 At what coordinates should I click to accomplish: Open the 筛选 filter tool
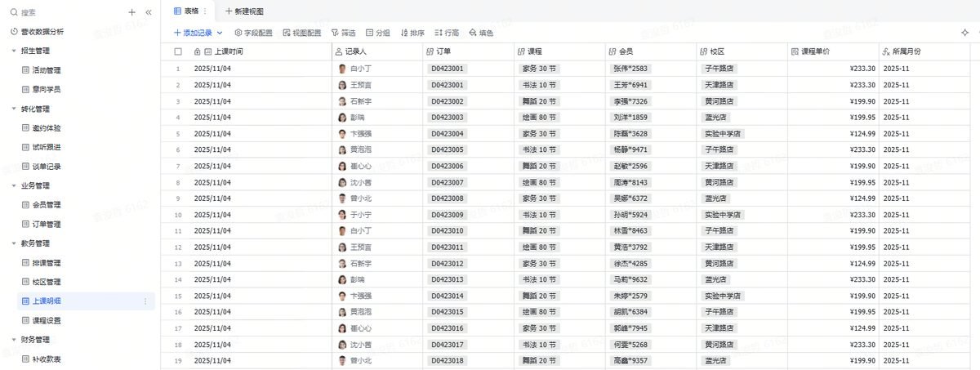[343, 33]
